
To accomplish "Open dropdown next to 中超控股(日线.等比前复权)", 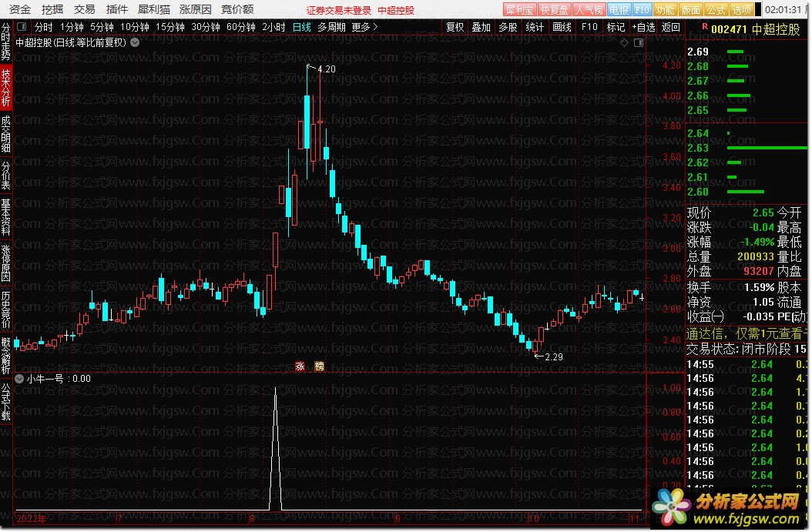I will point(135,42).
